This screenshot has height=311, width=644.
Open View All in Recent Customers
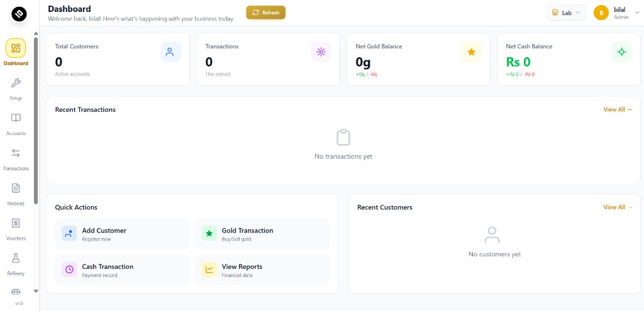tap(618, 207)
